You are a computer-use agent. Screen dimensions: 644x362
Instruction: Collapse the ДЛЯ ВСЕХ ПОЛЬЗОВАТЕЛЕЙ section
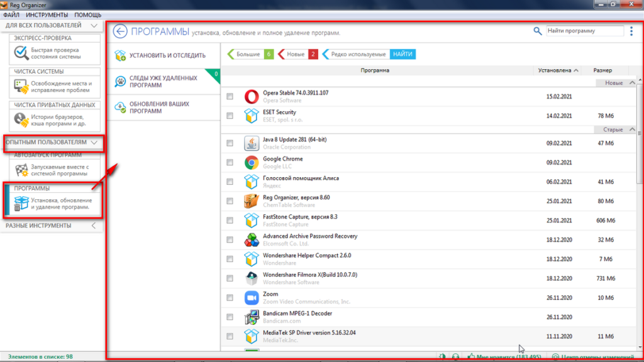coord(94,26)
